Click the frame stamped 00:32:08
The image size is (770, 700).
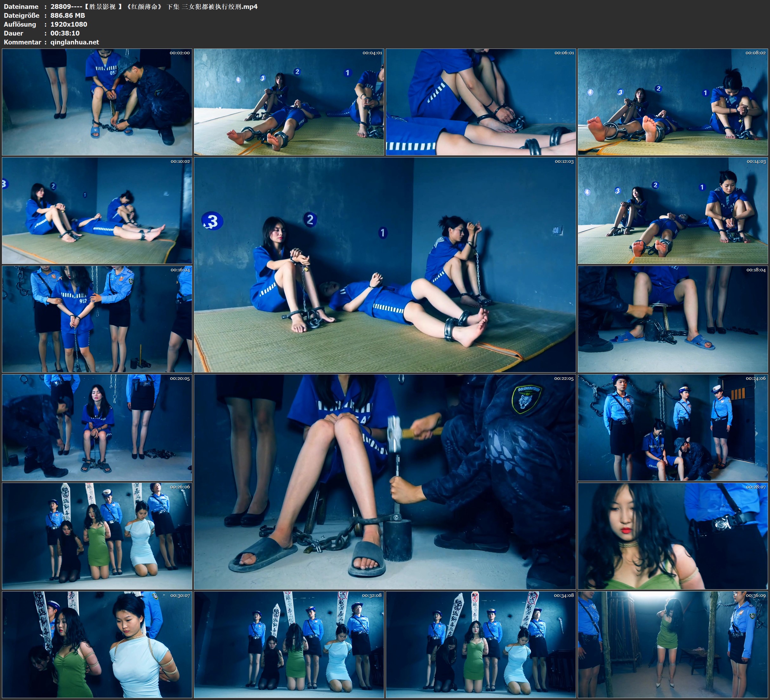[289, 644]
